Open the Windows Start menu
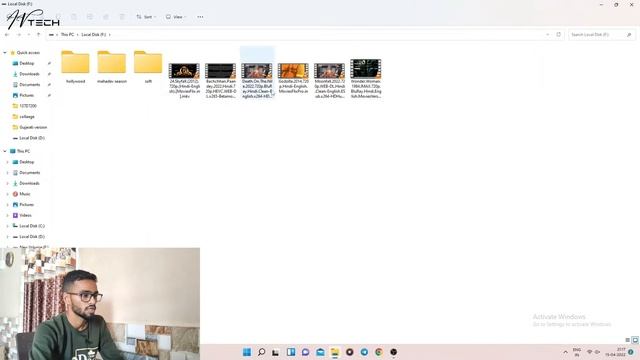The height and width of the screenshot is (360, 640). tap(247, 352)
